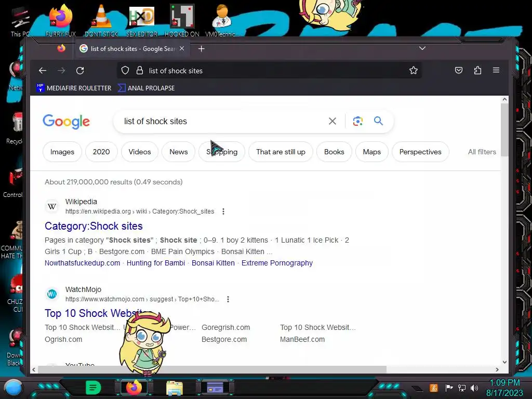Open the Extensions puzzle icon
The height and width of the screenshot is (399, 532).
(477, 70)
